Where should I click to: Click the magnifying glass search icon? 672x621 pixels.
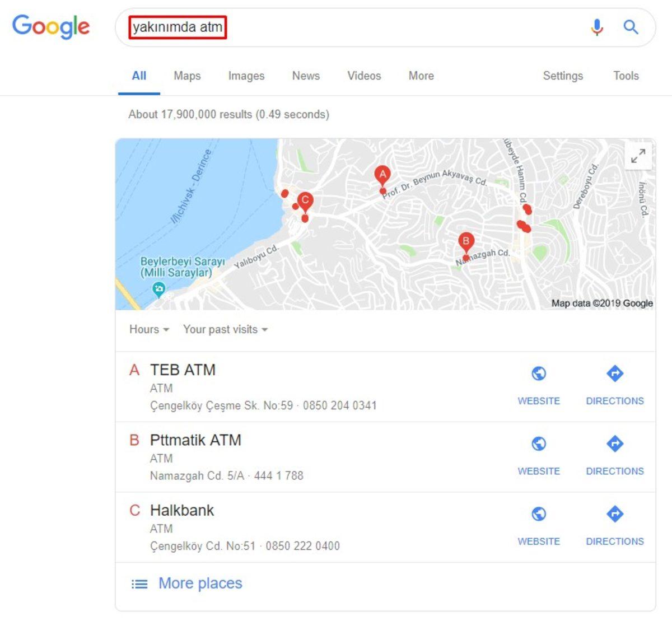pos(631,26)
